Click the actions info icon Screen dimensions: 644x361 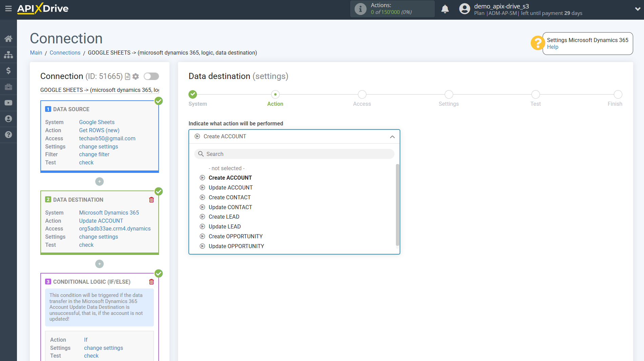point(360,9)
